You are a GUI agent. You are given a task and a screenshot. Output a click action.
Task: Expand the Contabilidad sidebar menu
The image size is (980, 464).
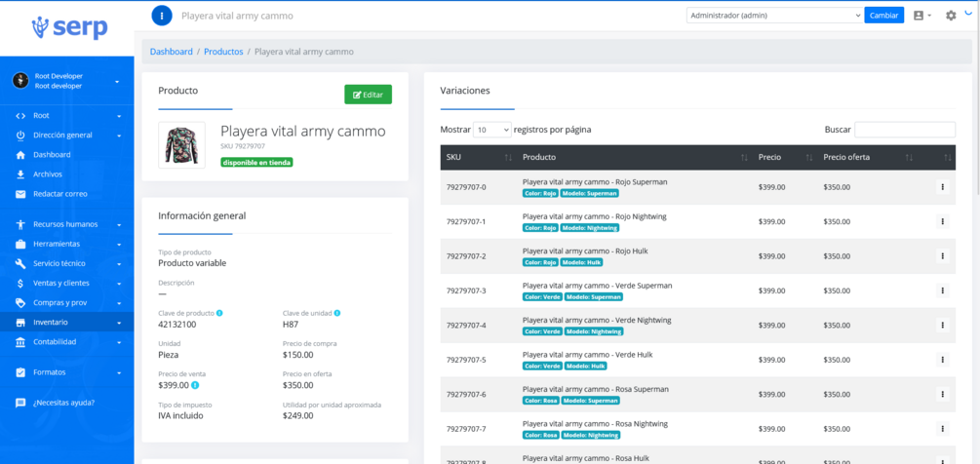tap(119, 342)
